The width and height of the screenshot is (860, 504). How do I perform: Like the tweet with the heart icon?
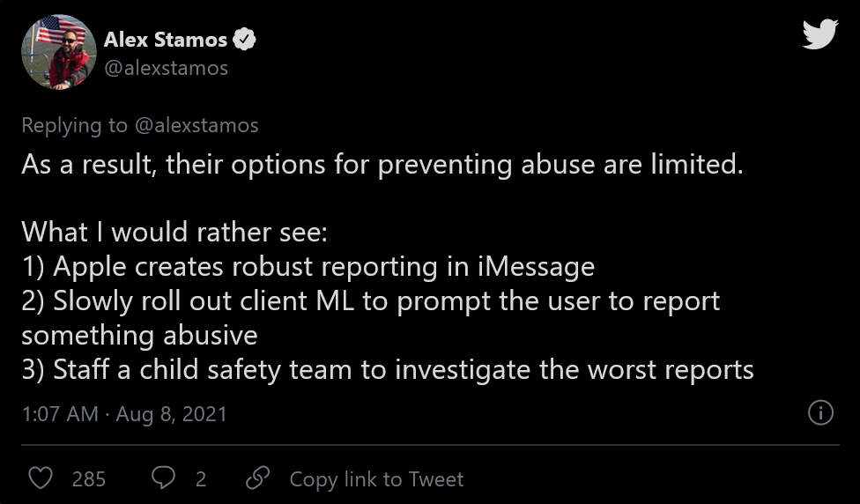(41, 478)
